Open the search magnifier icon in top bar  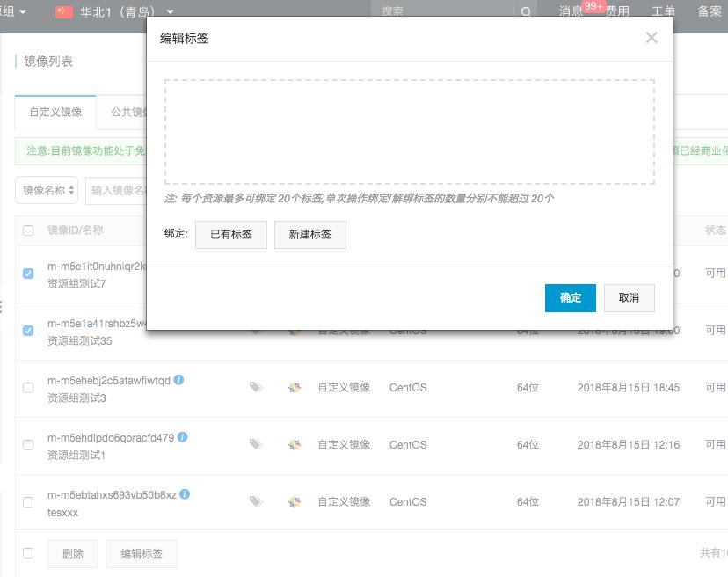[526, 11]
